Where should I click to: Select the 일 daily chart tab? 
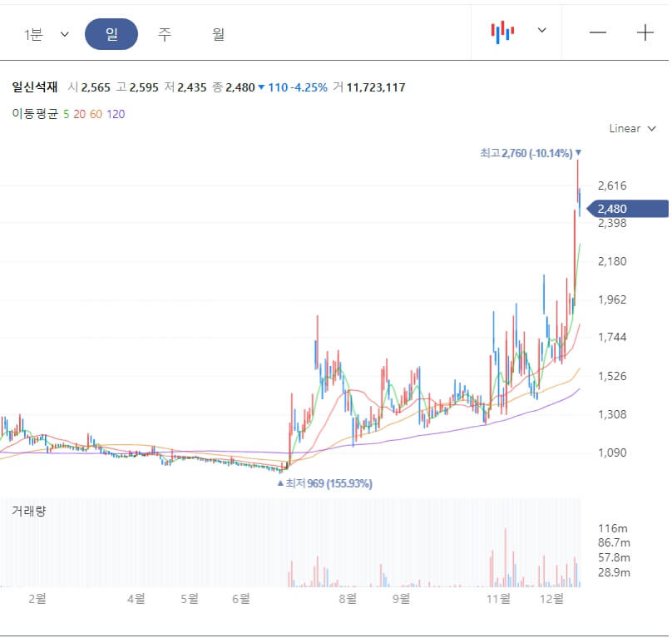point(111,34)
